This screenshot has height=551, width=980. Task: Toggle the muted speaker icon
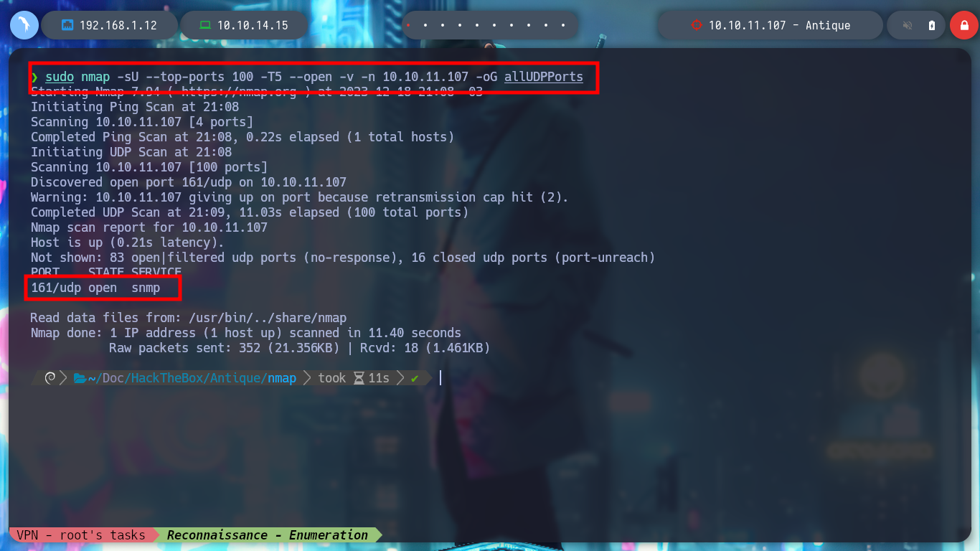coord(908,26)
